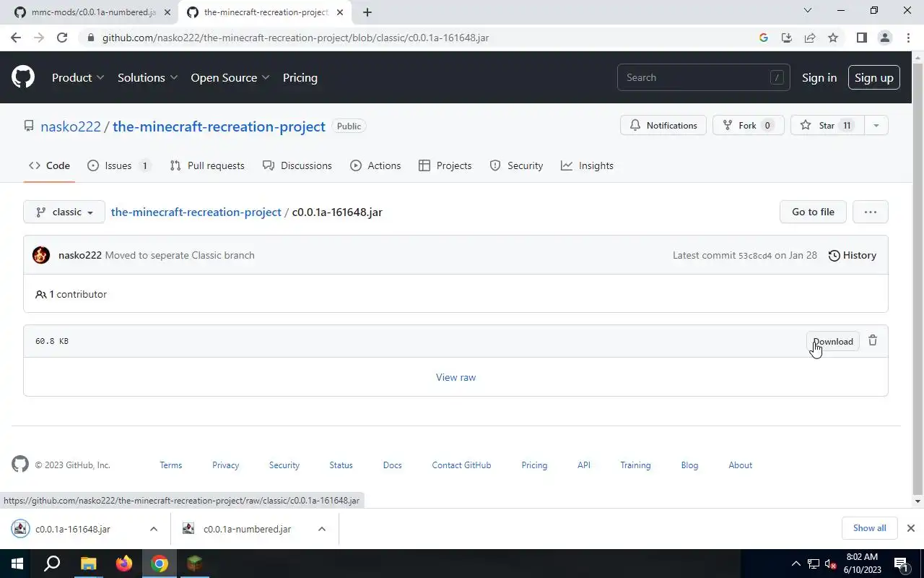Open the Projects tab
This screenshot has width=924, height=578.
click(445, 165)
